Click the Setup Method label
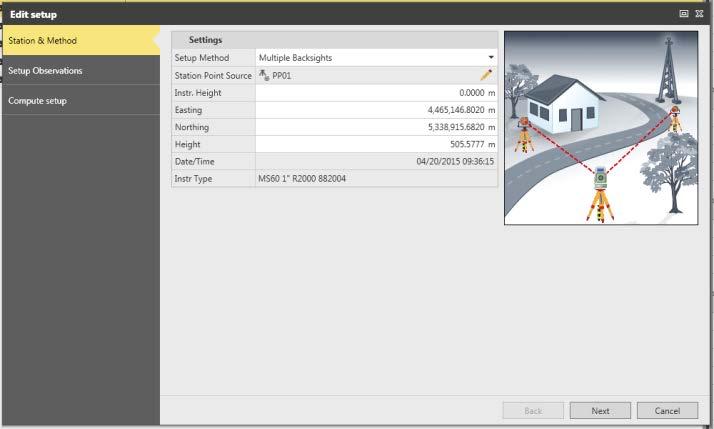The width and height of the screenshot is (714, 429). point(202,58)
